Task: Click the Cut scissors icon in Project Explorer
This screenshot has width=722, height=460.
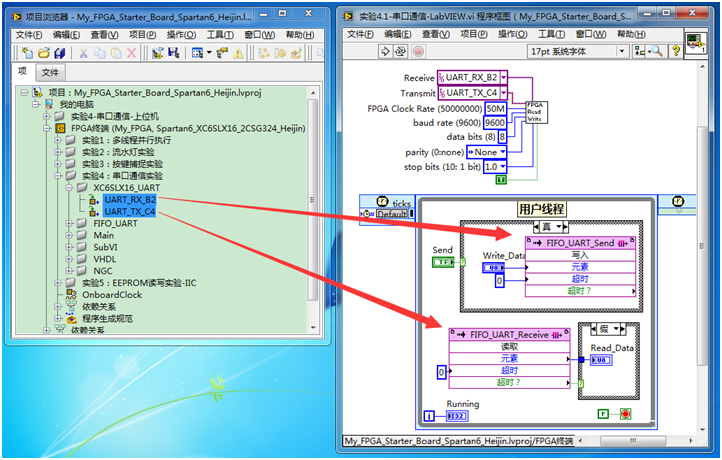Action: click(83, 53)
